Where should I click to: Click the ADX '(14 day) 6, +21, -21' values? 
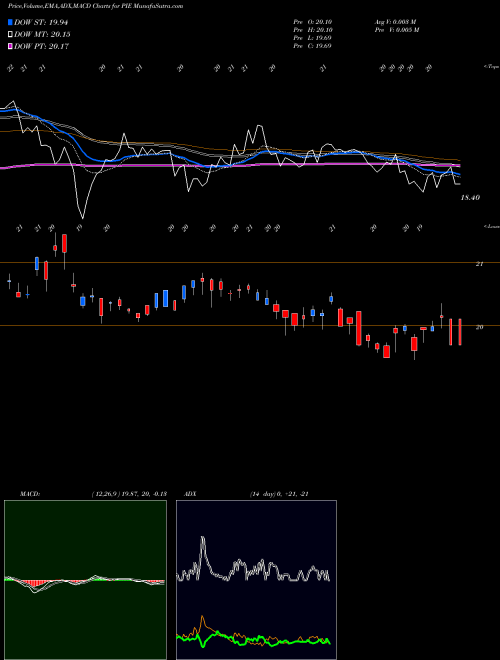pyautogui.click(x=279, y=494)
